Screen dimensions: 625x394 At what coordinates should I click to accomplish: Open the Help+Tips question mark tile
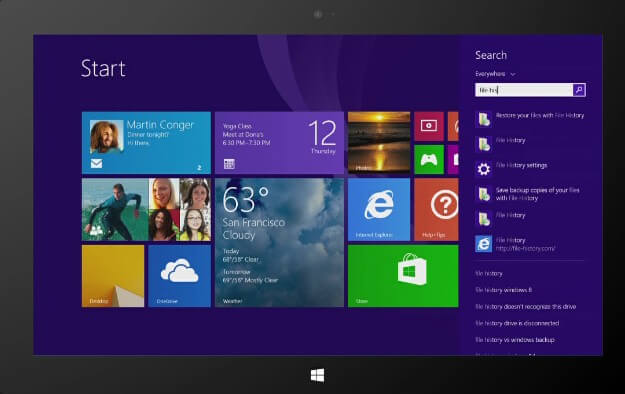coord(436,209)
